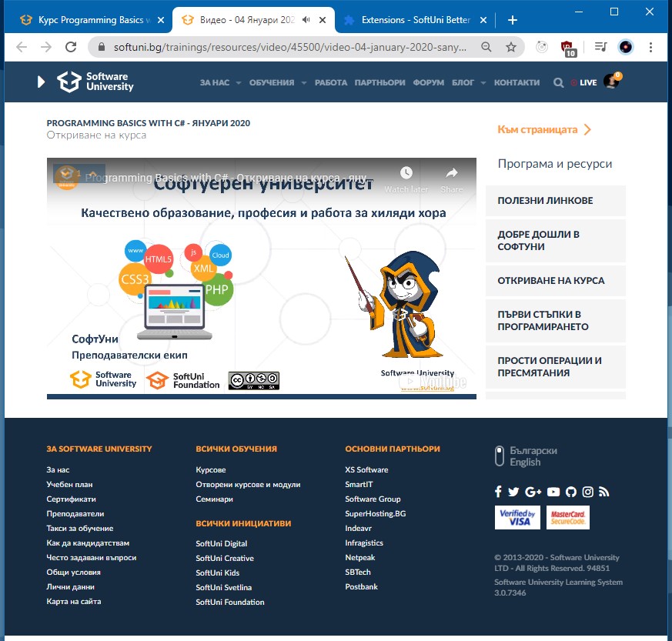The height and width of the screenshot is (641, 672).
Task: Open ДОБРЕ ДОШЛИ В СОФТУНИ section
Action: coord(556,240)
